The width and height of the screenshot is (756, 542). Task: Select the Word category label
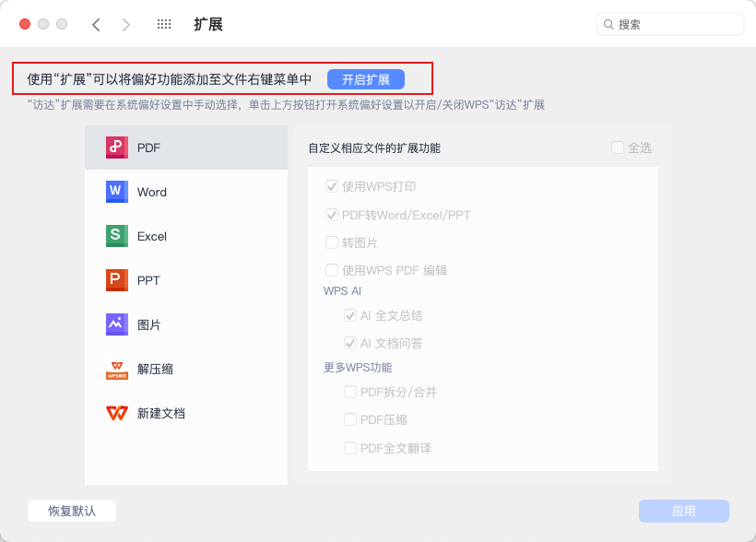(152, 192)
